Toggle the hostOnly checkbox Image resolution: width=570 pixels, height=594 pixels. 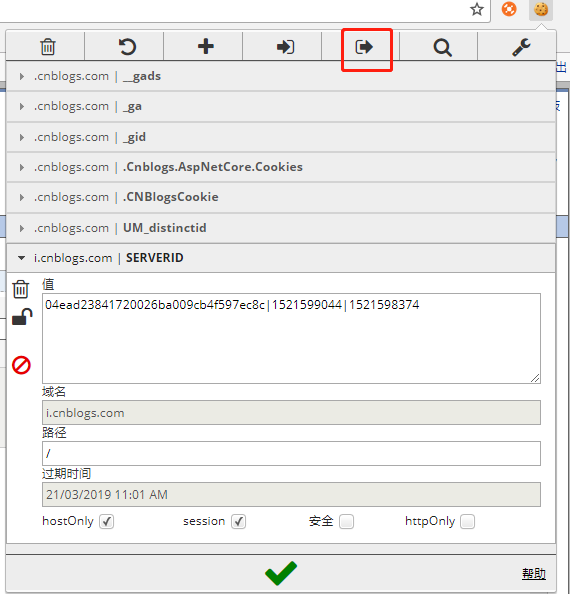106,522
